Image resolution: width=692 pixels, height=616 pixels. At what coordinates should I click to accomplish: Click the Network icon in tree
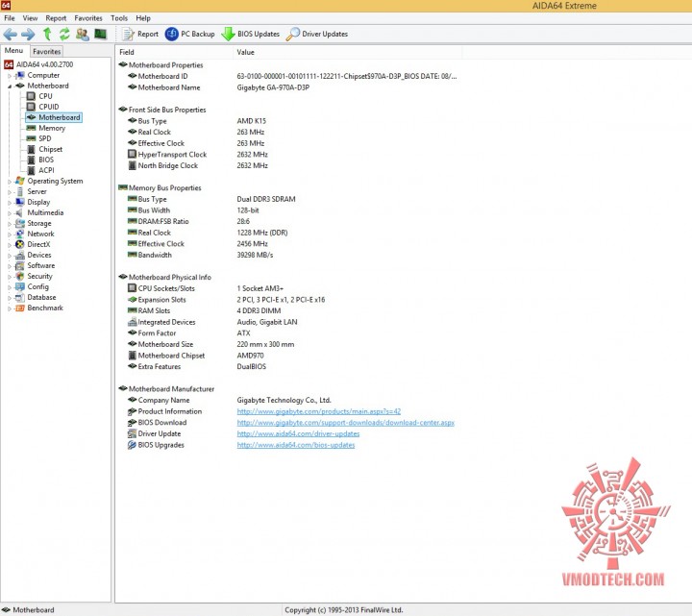[20, 234]
